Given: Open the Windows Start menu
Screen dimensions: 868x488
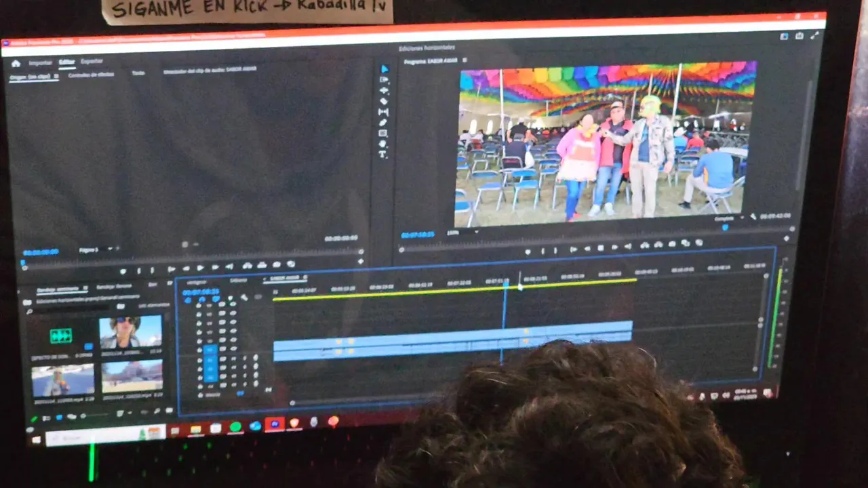Looking at the screenshot, I should [37, 439].
